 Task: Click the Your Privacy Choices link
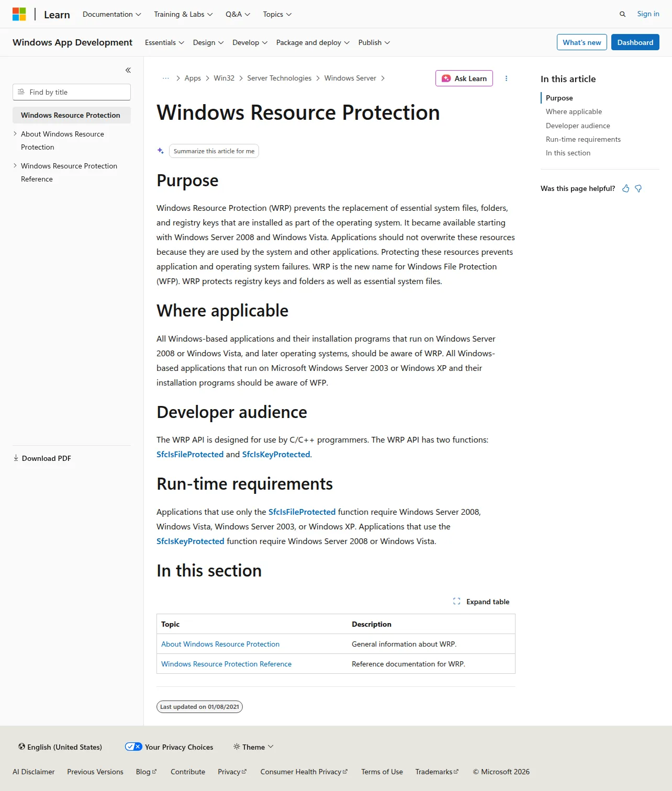(169, 747)
